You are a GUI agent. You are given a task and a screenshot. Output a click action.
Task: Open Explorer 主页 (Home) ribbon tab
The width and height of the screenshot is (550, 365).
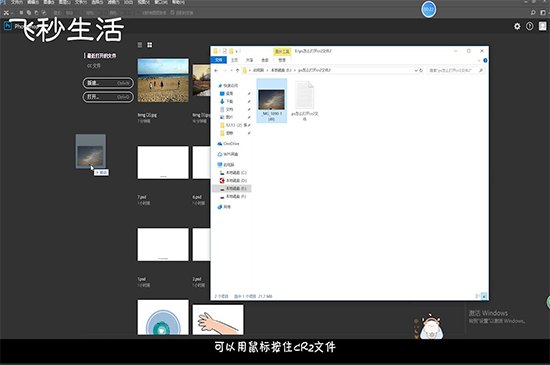234,60
